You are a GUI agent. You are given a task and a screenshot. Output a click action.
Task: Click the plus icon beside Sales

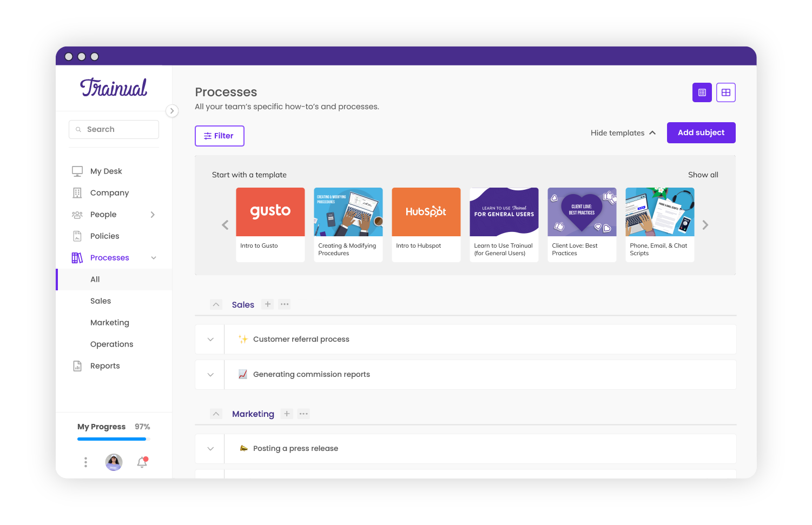(x=267, y=304)
